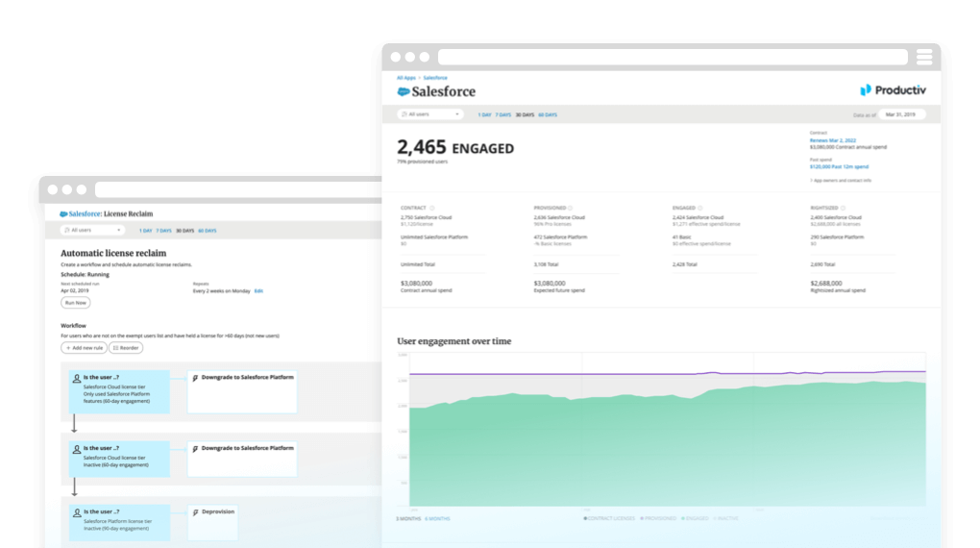Toggle the ENGAGED legend item under the chart

(x=695, y=518)
